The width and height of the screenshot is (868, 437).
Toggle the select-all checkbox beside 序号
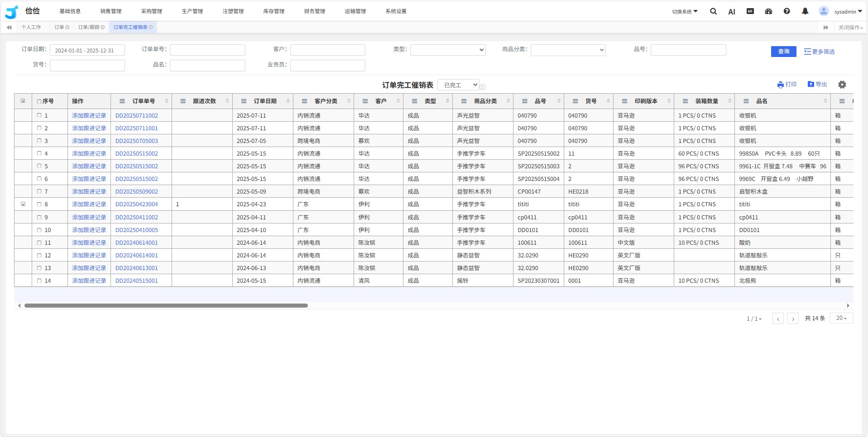coord(39,101)
